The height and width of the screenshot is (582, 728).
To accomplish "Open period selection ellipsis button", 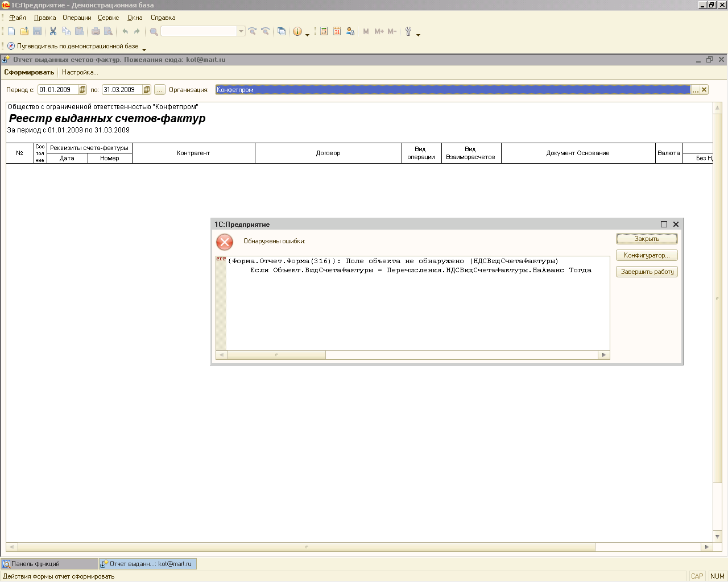I will [160, 90].
